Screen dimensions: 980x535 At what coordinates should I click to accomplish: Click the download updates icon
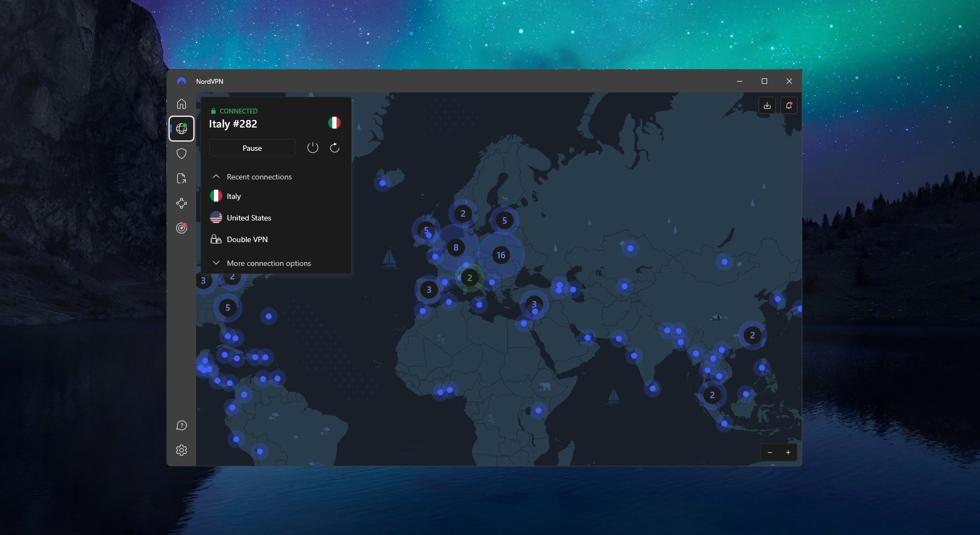[767, 105]
